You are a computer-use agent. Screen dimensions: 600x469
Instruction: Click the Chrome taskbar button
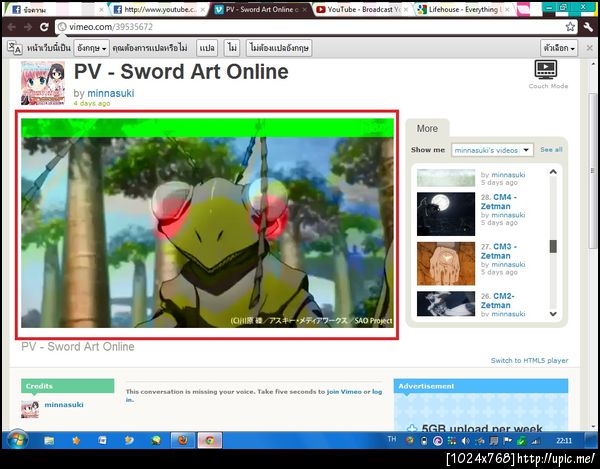pyautogui.click(x=210, y=440)
